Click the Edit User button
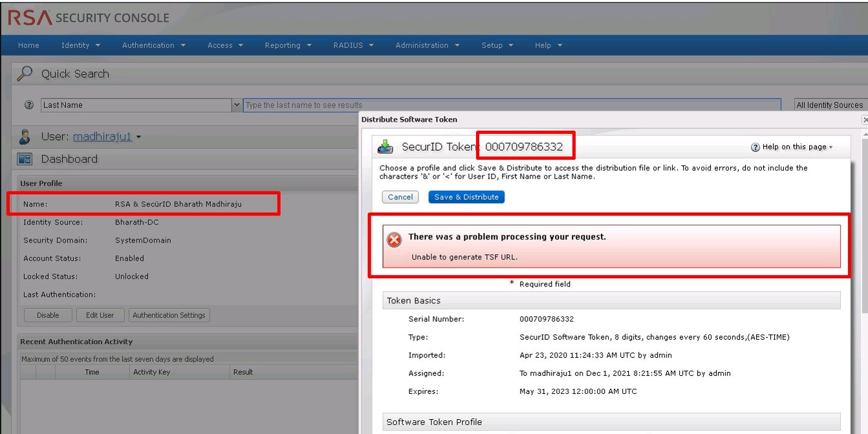Screen dimensions: 868x434 click(100, 315)
